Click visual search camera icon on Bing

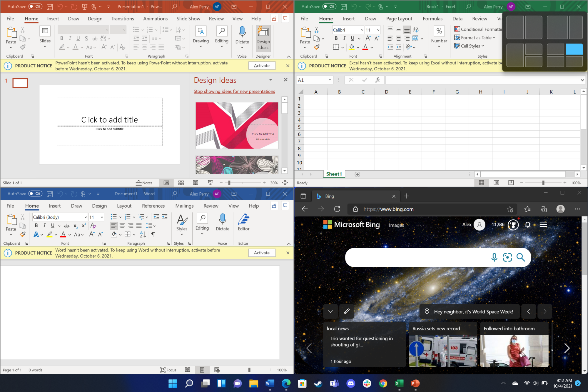(507, 257)
